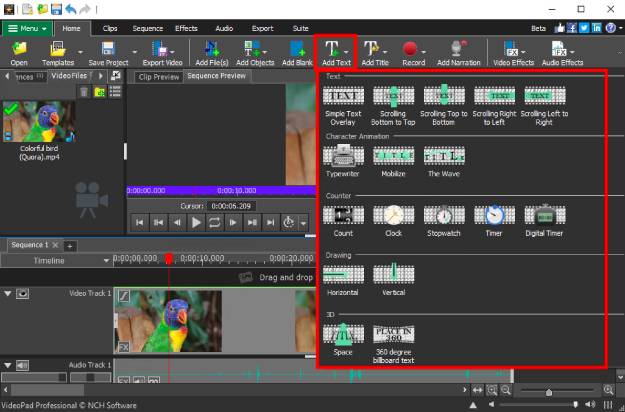Click the Add Text toolbar button
Image resolution: width=625 pixels, height=412 pixels.
pos(336,53)
